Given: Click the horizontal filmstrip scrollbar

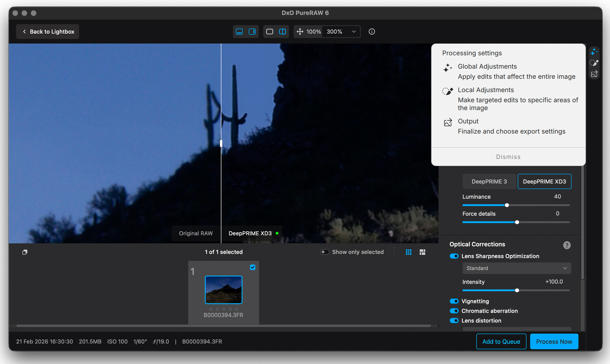Looking at the screenshot, I should pyautogui.click(x=223, y=326).
